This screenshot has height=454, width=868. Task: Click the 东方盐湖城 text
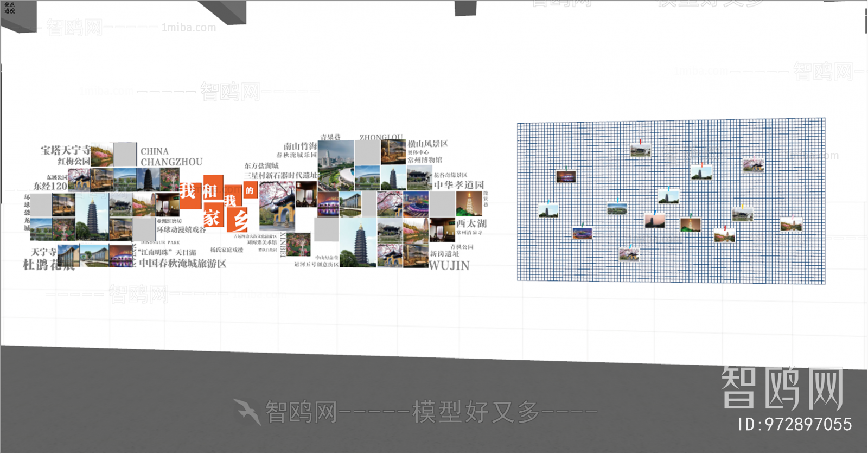(261, 165)
